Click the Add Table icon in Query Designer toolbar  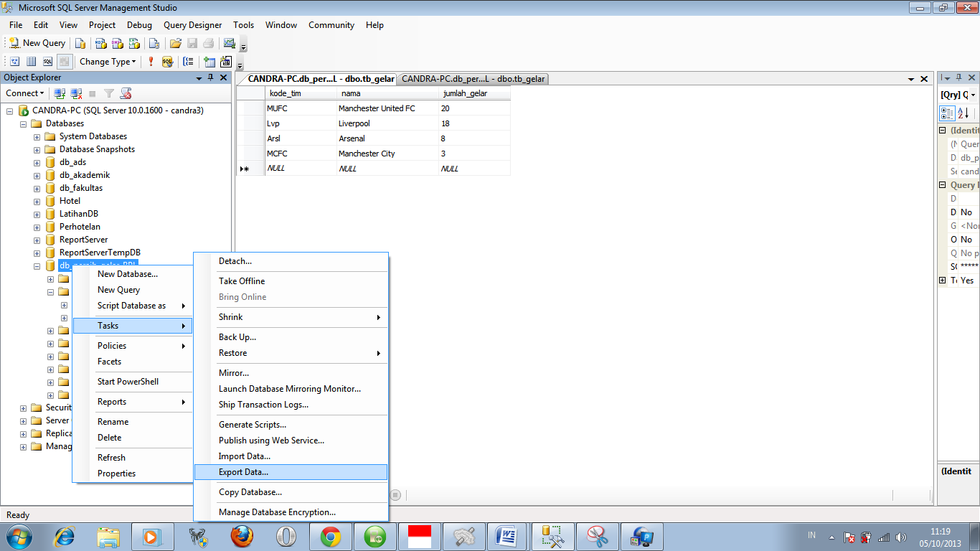[209, 62]
